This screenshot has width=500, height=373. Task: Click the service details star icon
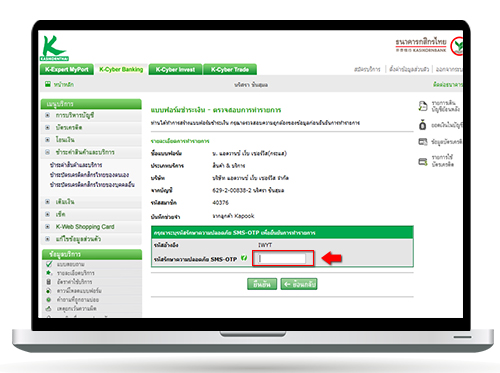(49, 273)
